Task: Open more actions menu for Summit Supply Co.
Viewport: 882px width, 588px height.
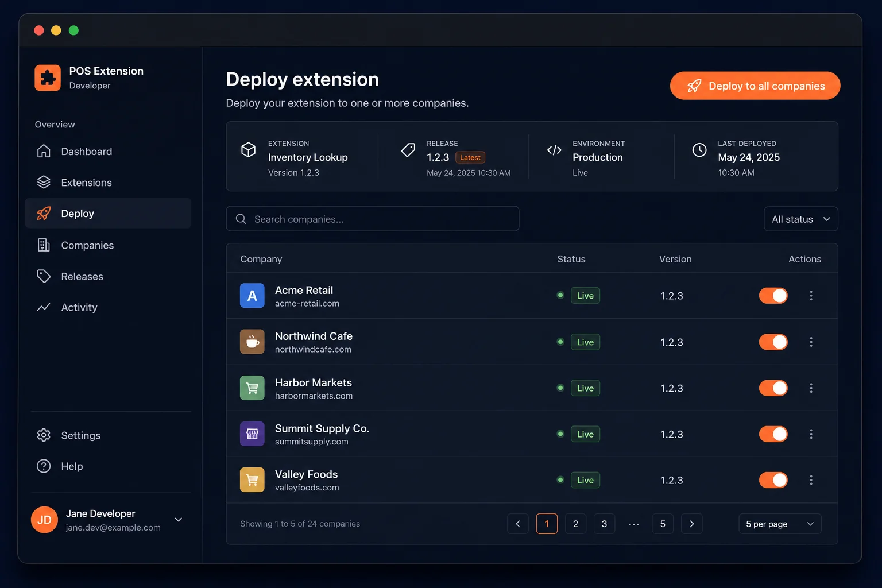Action: 811,434
